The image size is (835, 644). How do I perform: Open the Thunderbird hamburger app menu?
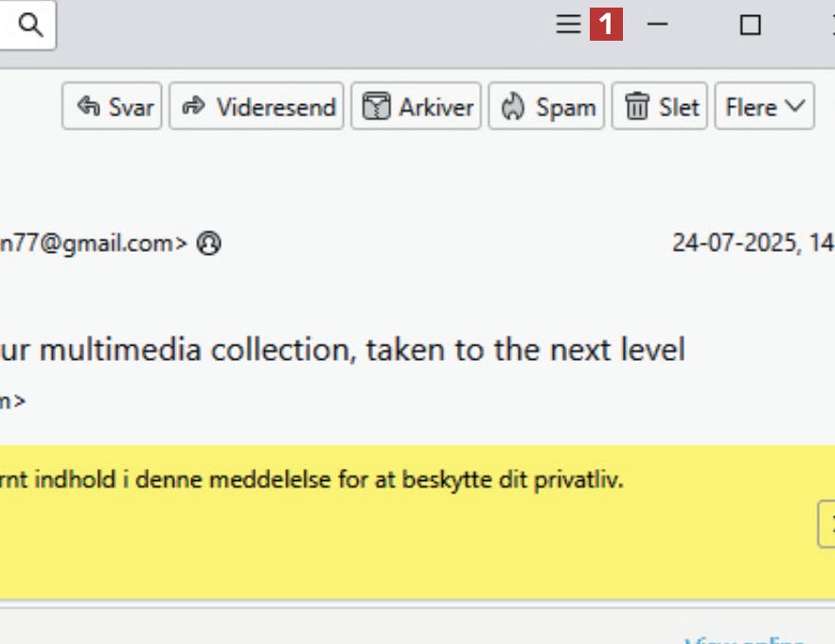[568, 25]
